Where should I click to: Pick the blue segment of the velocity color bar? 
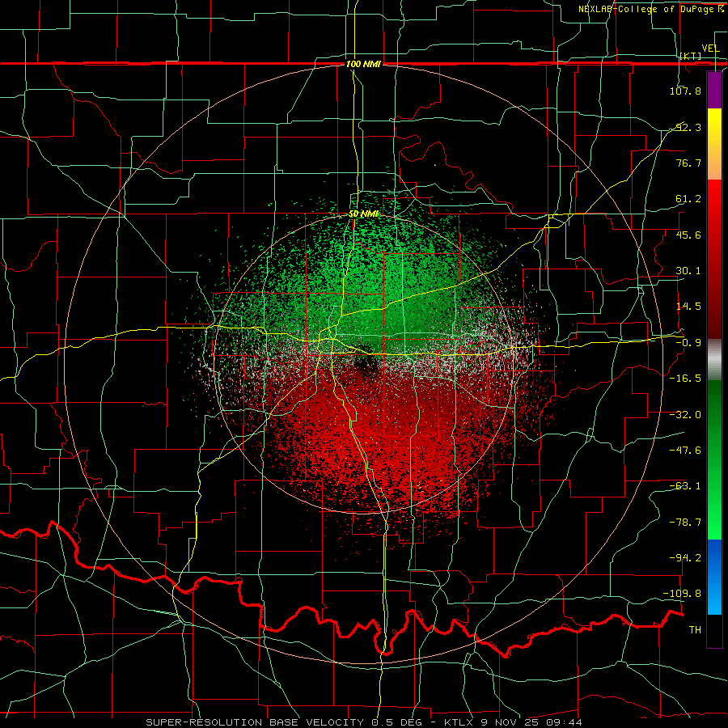714,577
